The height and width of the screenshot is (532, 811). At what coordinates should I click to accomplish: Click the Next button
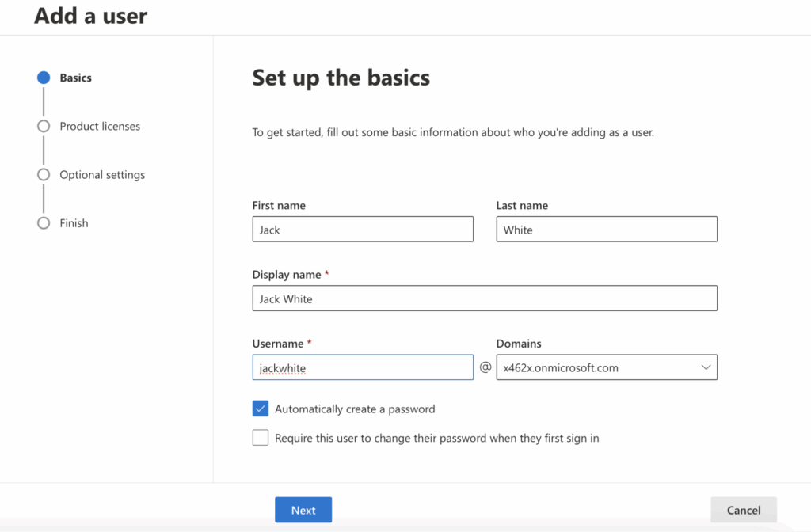303,510
